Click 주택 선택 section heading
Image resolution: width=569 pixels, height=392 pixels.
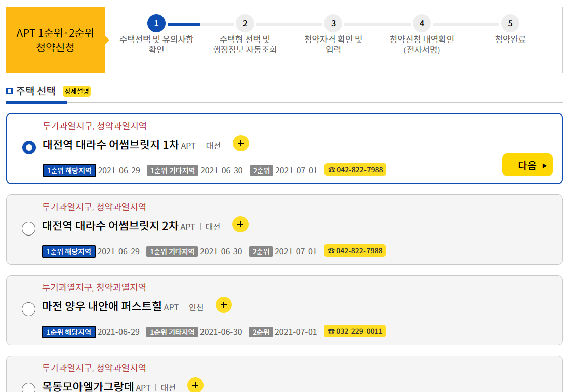tap(35, 91)
